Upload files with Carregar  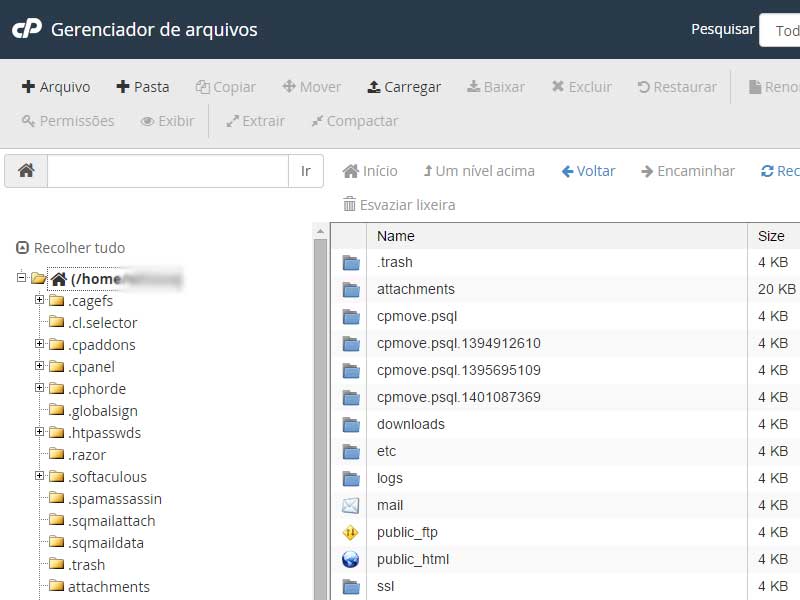point(404,87)
